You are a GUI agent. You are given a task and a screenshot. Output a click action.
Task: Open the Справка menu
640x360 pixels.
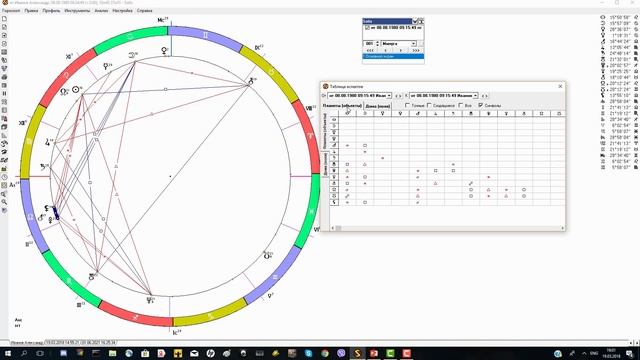tap(144, 11)
